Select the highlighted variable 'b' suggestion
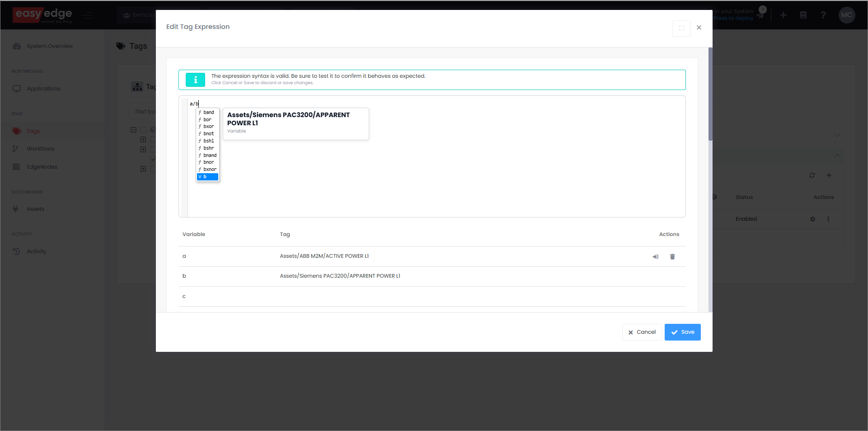The image size is (868, 431). (208, 177)
